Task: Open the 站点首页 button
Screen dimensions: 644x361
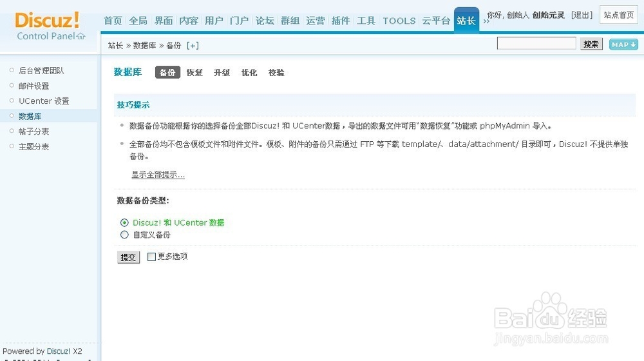Action: (x=618, y=15)
